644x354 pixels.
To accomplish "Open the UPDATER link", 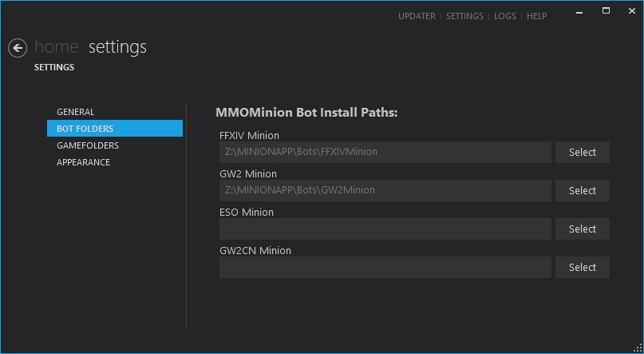I will 417,16.
